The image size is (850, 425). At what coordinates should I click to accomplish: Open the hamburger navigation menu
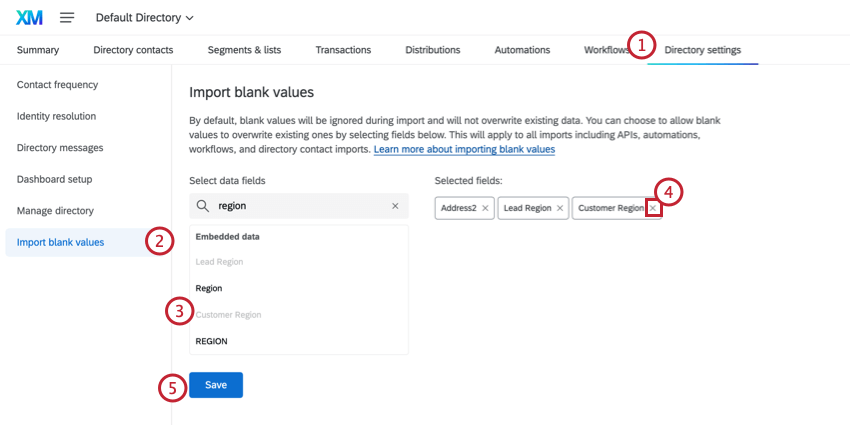(x=67, y=18)
